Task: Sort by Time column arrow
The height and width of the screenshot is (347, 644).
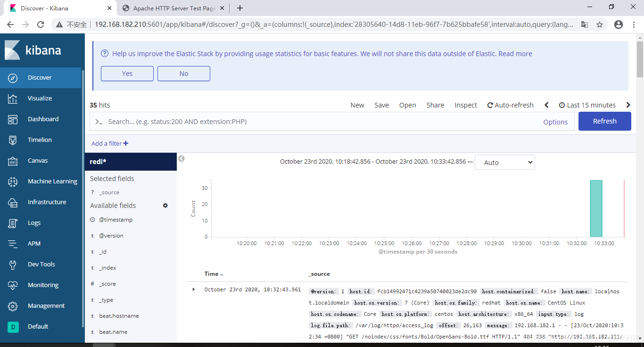Action: [222, 274]
